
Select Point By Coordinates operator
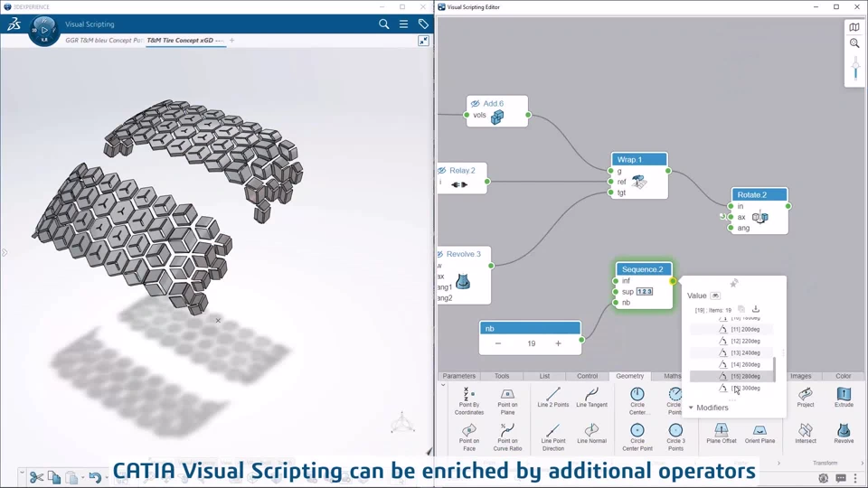[x=469, y=401]
